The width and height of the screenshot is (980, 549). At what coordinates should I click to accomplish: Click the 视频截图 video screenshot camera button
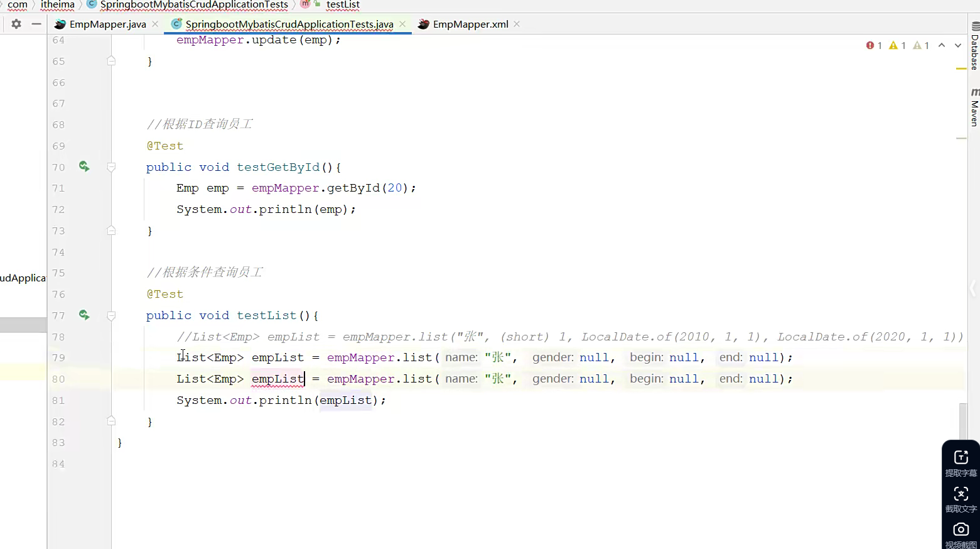pos(961,535)
